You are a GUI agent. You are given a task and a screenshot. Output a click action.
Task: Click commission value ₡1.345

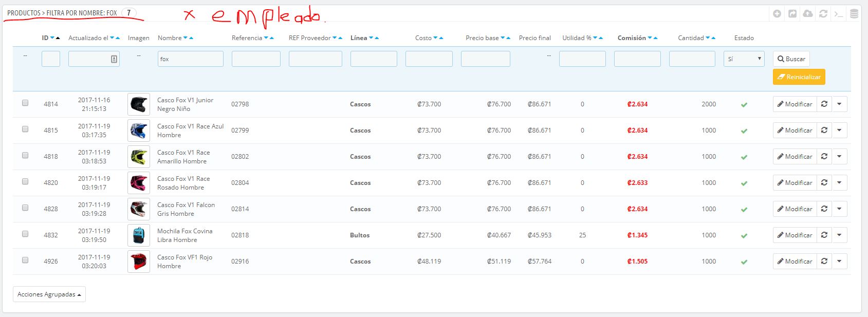637,235
